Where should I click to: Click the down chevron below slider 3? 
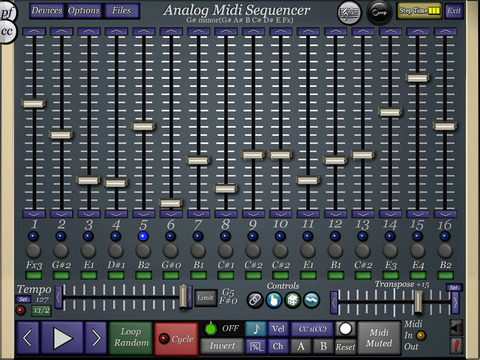88,214
